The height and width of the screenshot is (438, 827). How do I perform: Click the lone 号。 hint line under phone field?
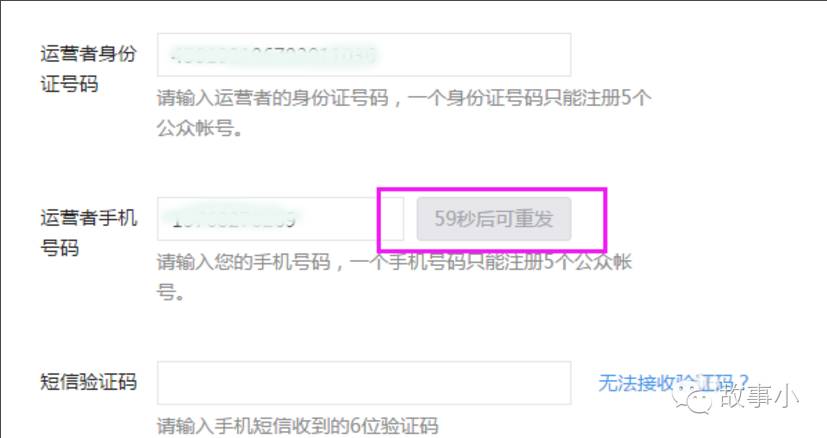(170, 292)
